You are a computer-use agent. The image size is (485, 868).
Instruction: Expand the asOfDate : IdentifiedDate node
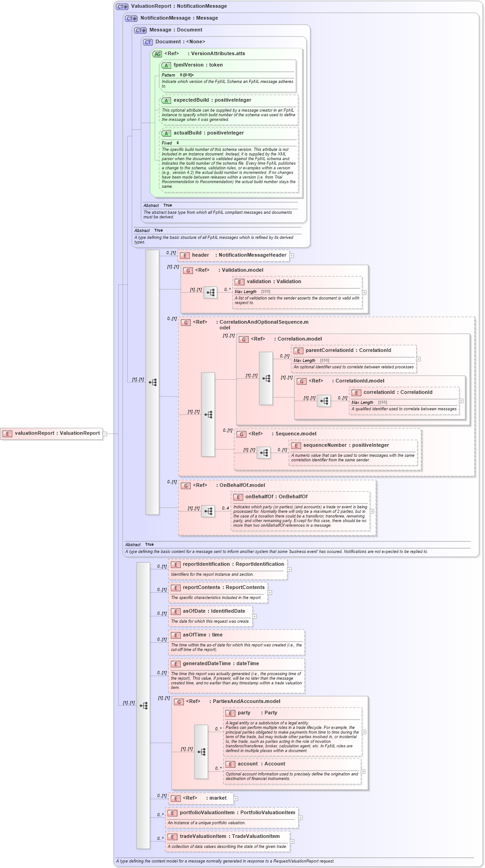pyautogui.click(x=255, y=616)
